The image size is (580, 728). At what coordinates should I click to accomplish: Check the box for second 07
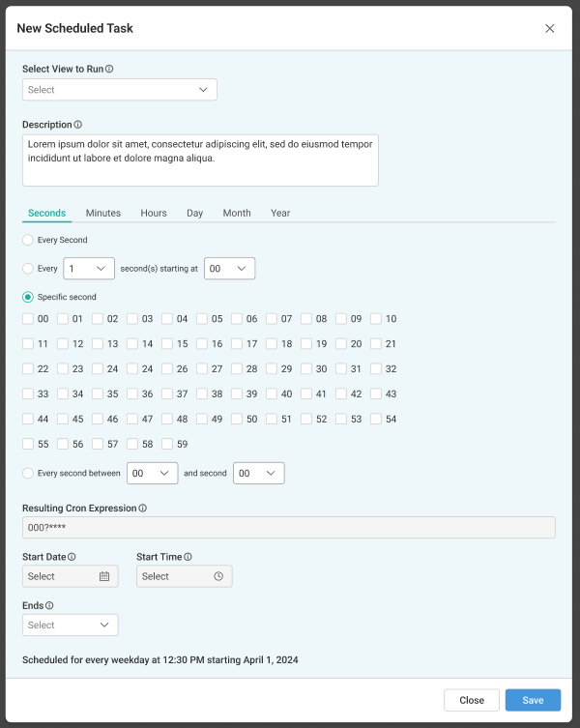(272, 319)
